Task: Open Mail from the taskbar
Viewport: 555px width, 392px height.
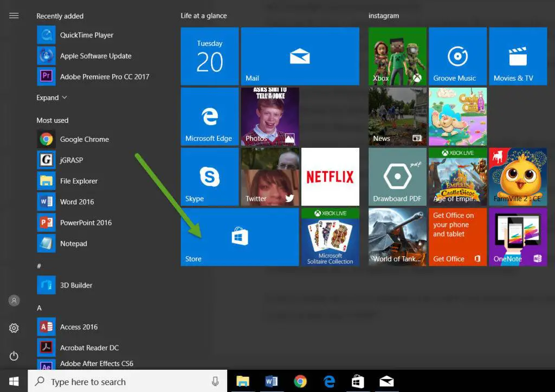Action: [386, 381]
